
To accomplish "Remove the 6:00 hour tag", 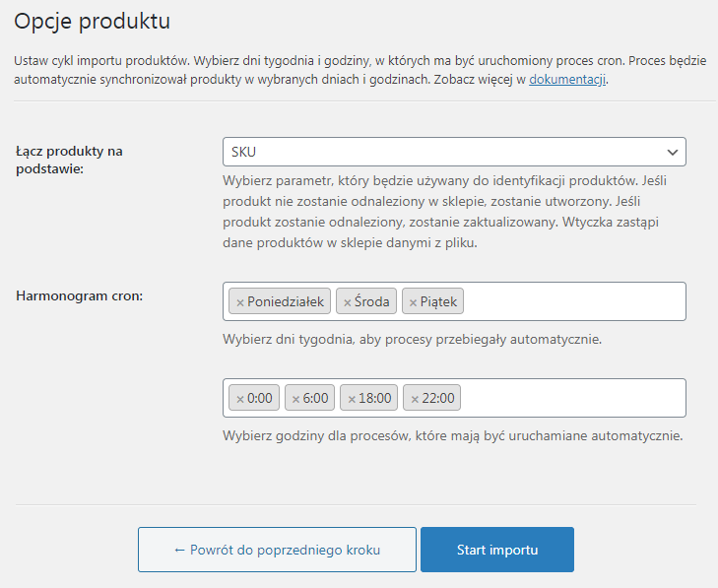I will 295,399.
